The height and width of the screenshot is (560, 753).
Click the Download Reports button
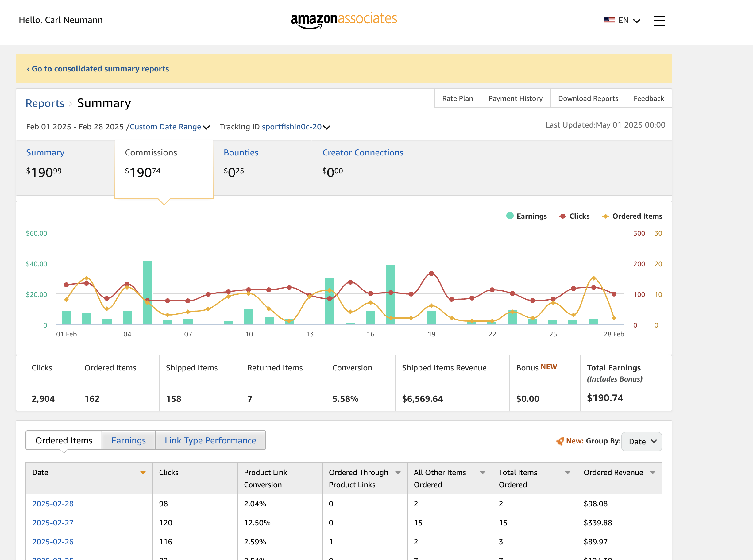tap(588, 98)
